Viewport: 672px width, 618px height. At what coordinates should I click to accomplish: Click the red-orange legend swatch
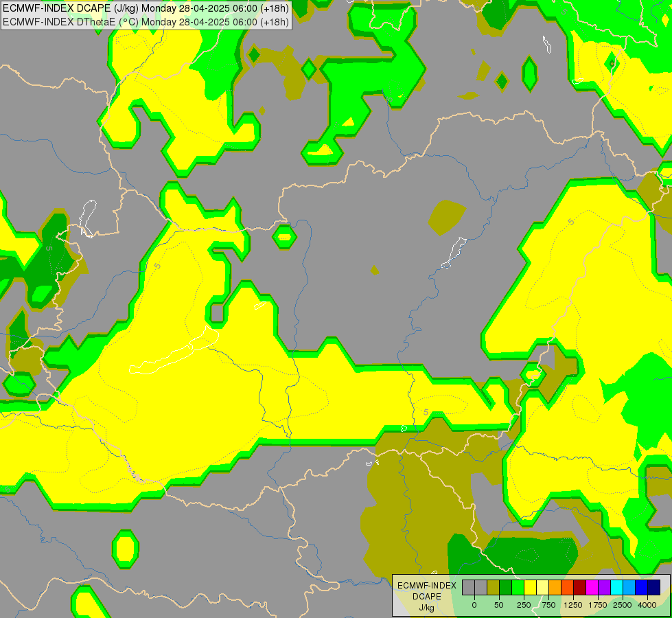coord(568,587)
